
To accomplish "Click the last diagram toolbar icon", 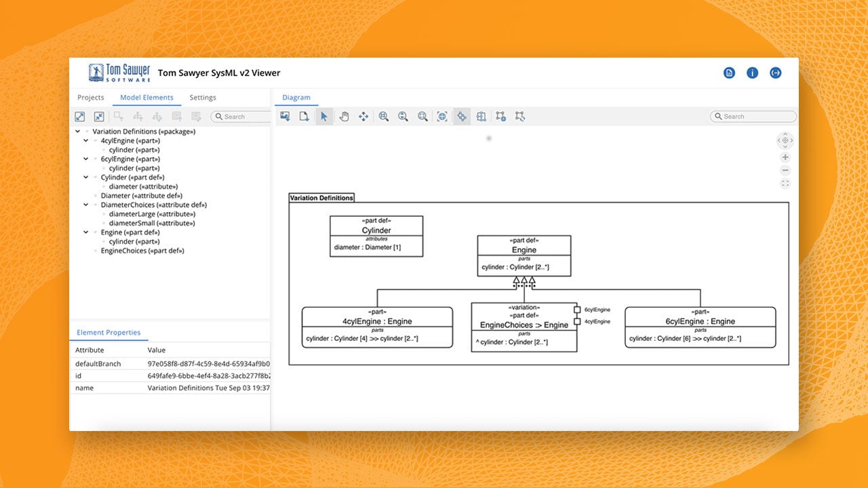I will click(x=520, y=117).
